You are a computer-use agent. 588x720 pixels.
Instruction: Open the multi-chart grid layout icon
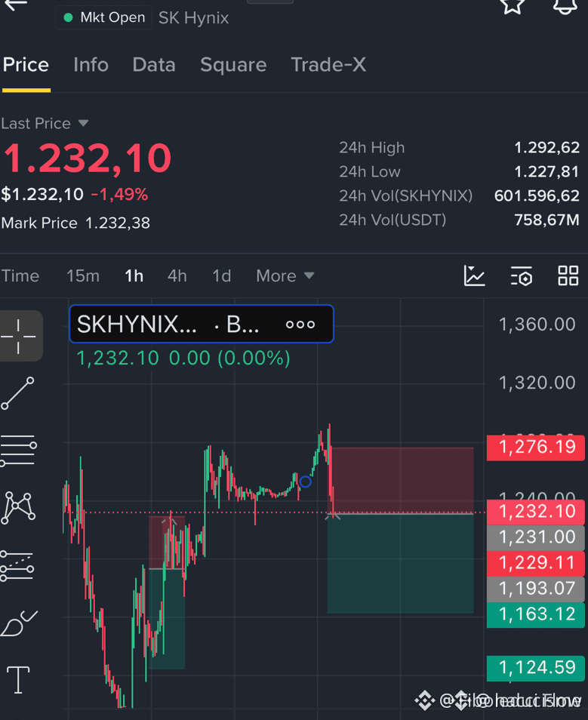click(x=568, y=276)
